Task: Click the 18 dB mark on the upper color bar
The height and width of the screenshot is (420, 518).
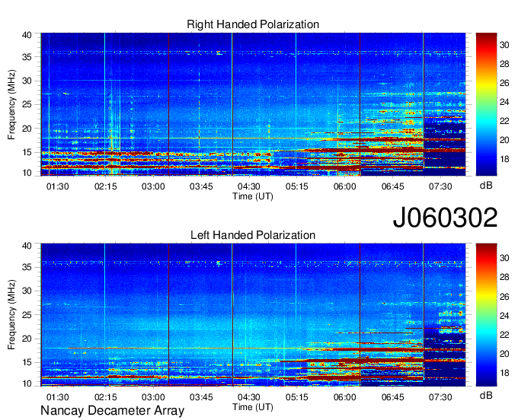Action: pos(504,159)
